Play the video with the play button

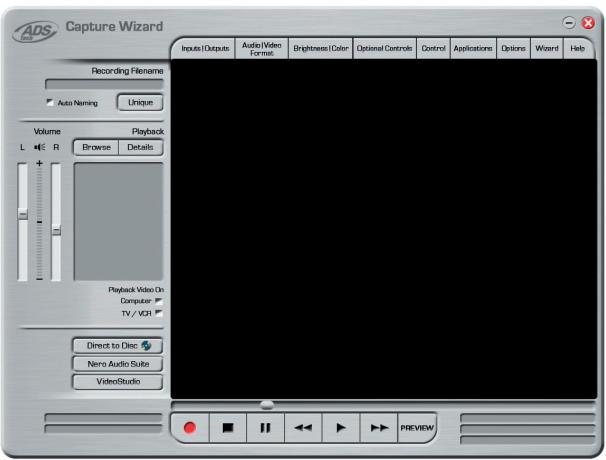[341, 428]
